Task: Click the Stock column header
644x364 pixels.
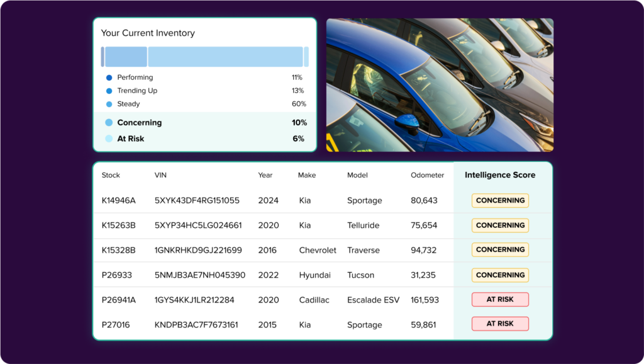Action: (x=111, y=175)
